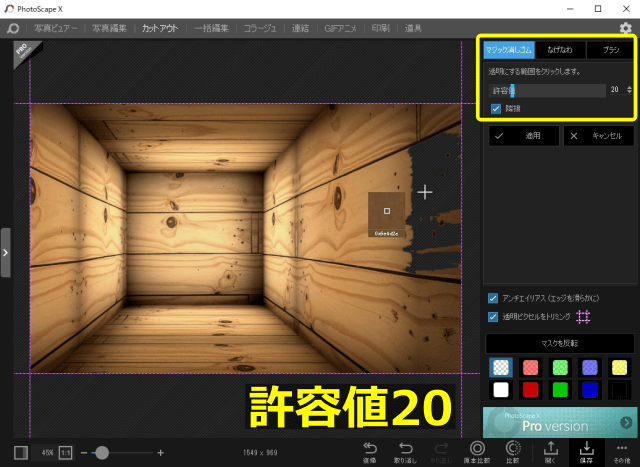
Task: Click the 原本比較 compare original icon
Action: pos(477,452)
